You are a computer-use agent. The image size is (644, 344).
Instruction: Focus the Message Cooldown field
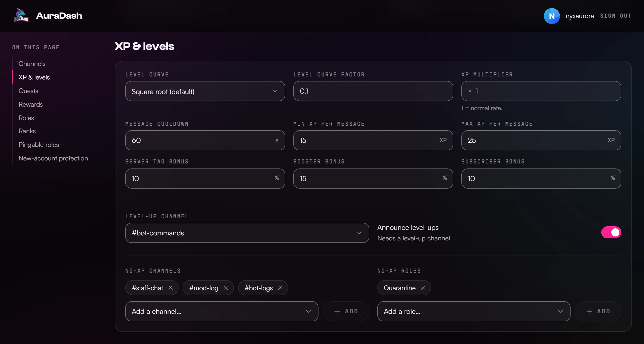pos(205,140)
